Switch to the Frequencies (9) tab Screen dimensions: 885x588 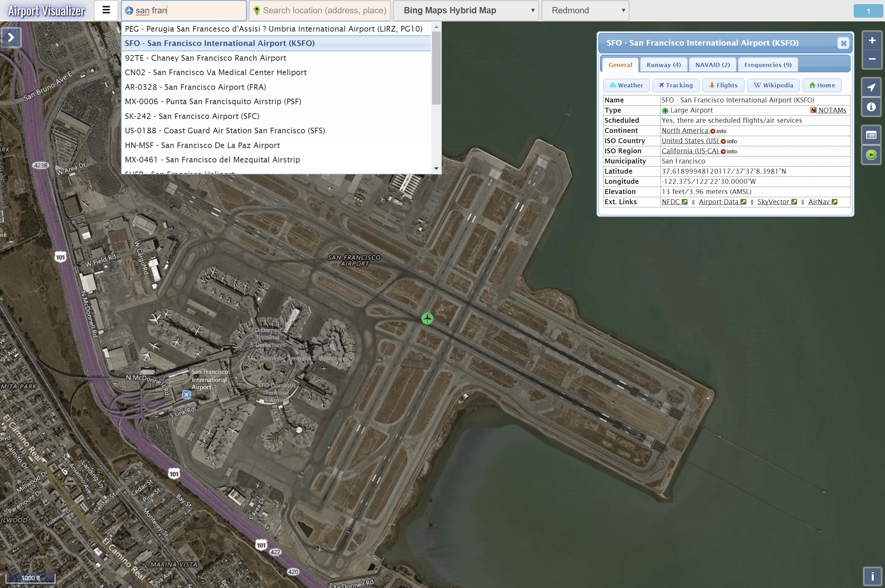click(768, 65)
